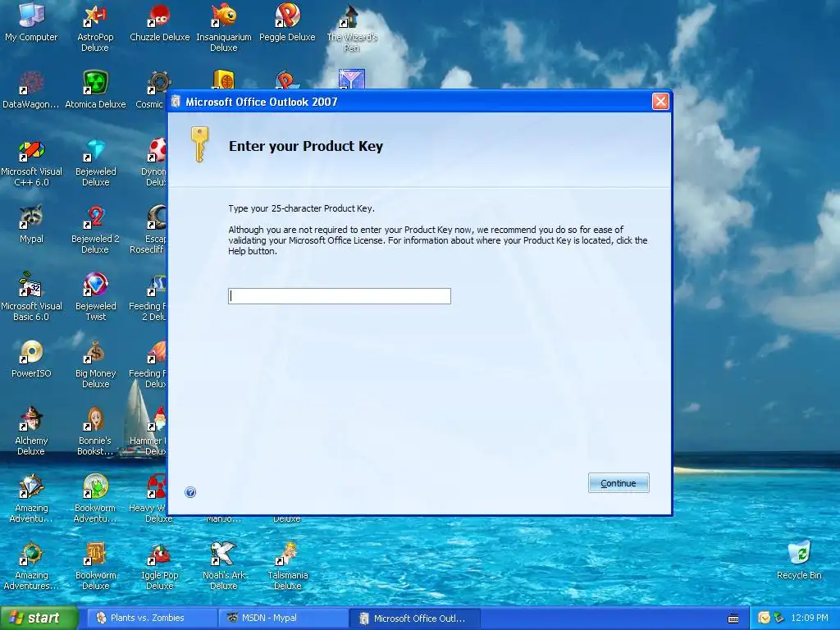The image size is (840, 630).
Task: Select Mypal browser desktop icon
Action: coord(31,224)
